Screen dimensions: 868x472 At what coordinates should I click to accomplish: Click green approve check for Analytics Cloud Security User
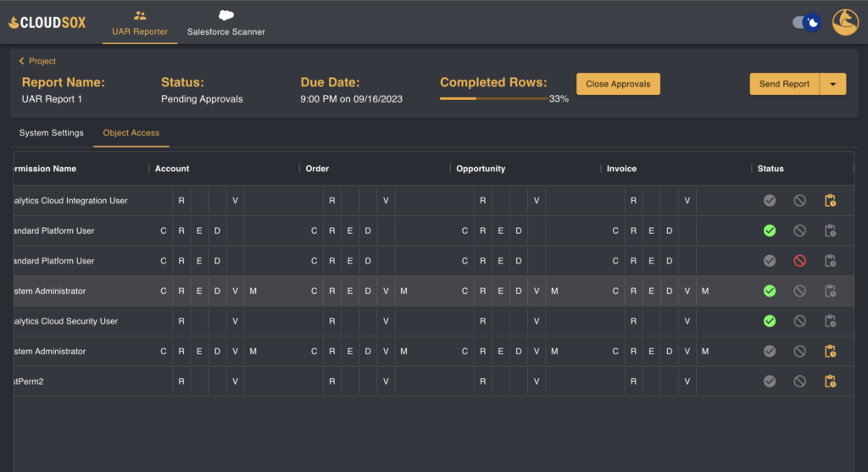tap(770, 321)
